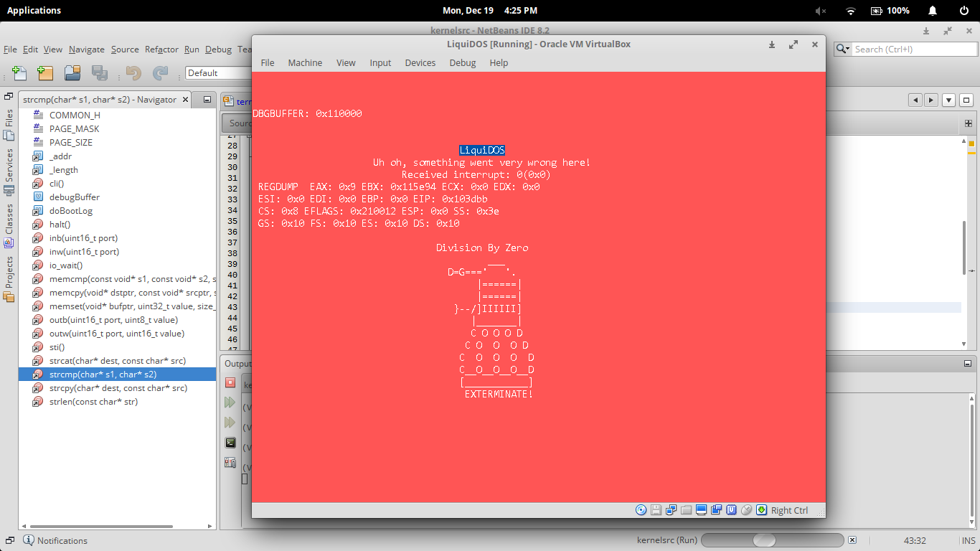The height and width of the screenshot is (551, 980).
Task: Open the VirtualBox Input menu
Action: click(x=380, y=63)
